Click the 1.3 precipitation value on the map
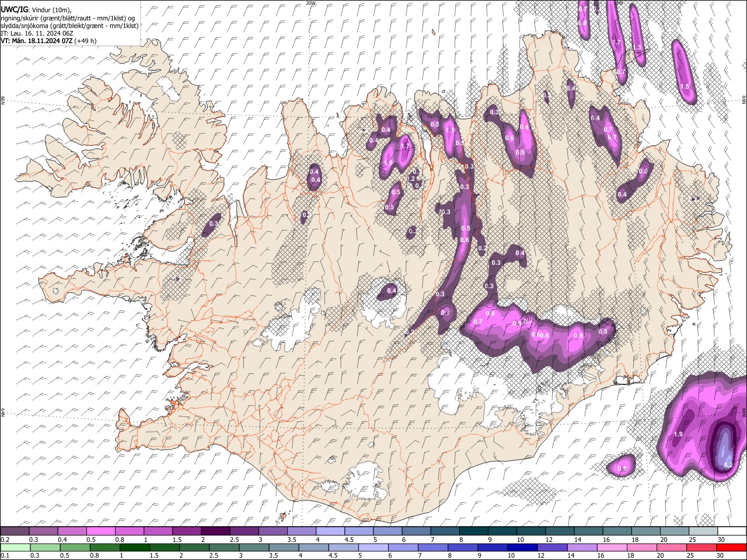The width and height of the screenshot is (747, 560). click(x=637, y=48)
